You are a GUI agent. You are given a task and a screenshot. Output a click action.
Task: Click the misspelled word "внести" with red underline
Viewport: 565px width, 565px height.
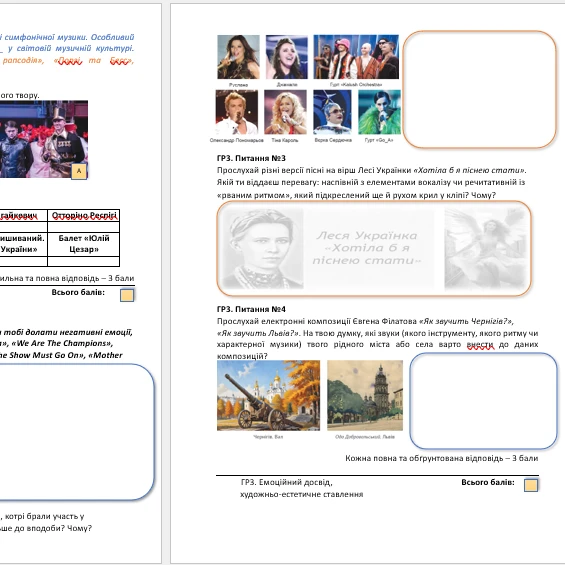480,344
